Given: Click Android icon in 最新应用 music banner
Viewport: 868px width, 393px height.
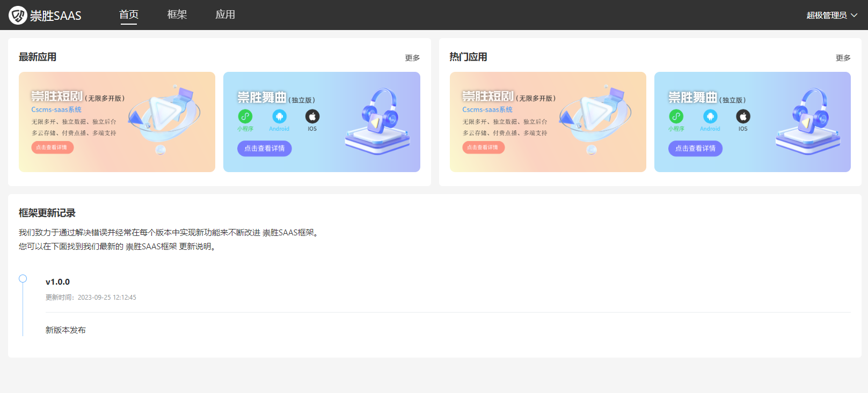Looking at the screenshot, I should [x=279, y=116].
